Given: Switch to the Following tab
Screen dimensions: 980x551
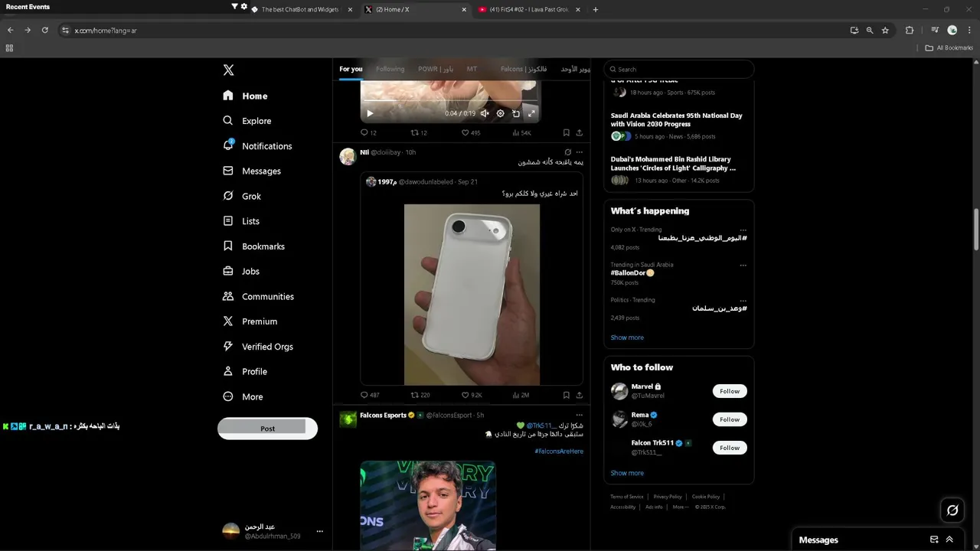Looking at the screenshot, I should tap(390, 69).
